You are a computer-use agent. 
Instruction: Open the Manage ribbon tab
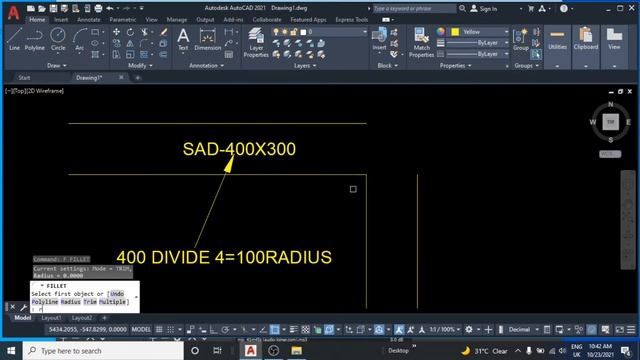click(177, 20)
